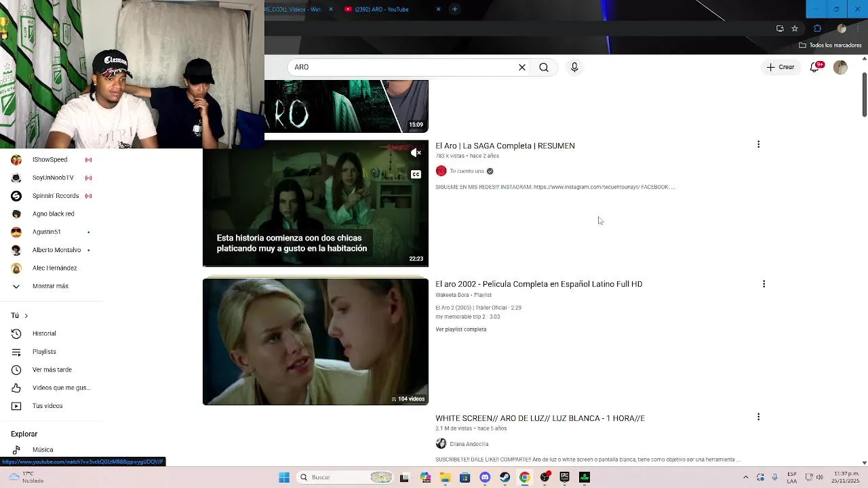Viewport: 868px width, 488px height.
Task: Show hidden system tray icons
Action: [745, 477]
